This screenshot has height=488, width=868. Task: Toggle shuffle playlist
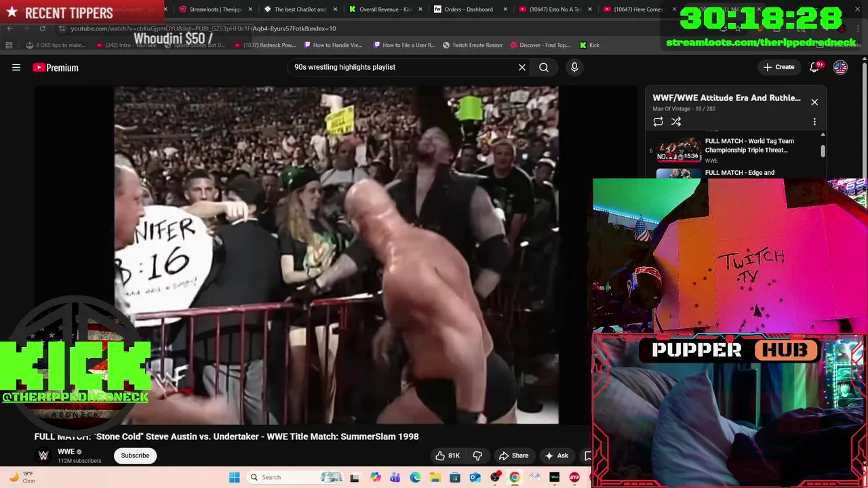676,121
